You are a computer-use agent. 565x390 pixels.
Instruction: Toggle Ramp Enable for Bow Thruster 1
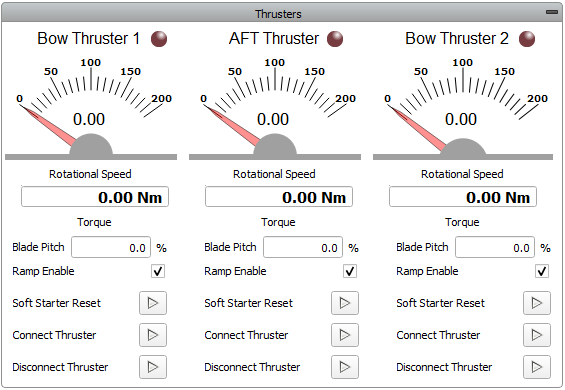[x=158, y=271]
